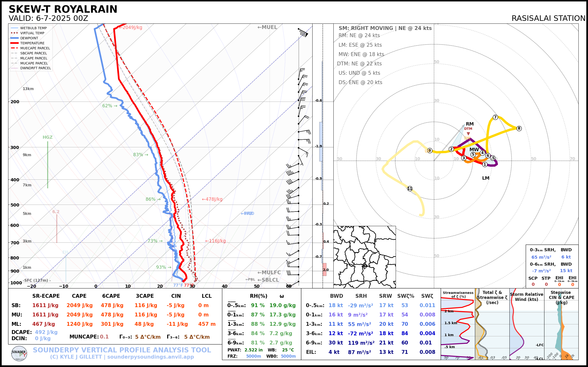The height and width of the screenshot is (367, 588).
Task: Click the PWAT 2.522 in value
Action: coord(253,350)
